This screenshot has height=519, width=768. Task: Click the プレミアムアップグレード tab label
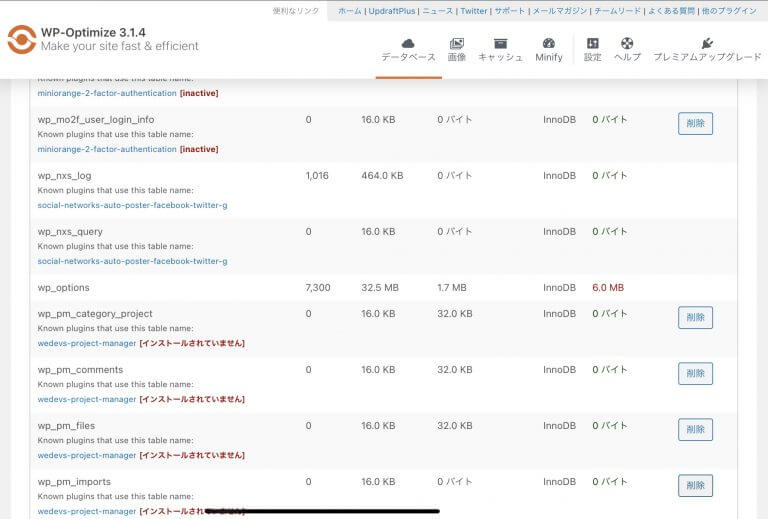coord(707,57)
